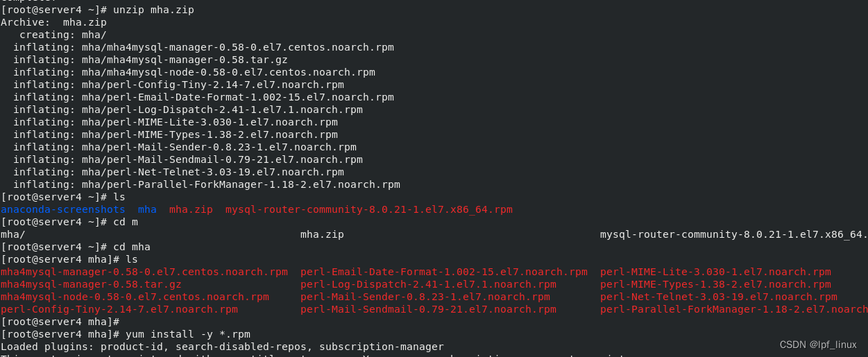Select the blue mha directory in ls output
The height and width of the screenshot is (357, 868).
[147, 209]
